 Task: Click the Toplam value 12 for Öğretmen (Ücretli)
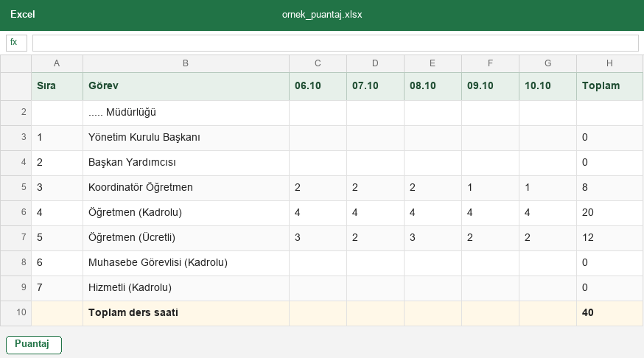[609, 238]
